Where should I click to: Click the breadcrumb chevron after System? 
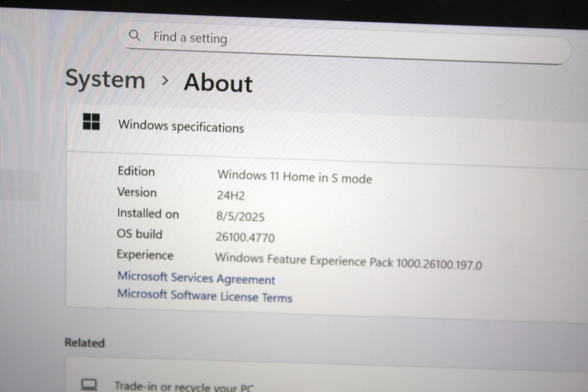(x=165, y=80)
